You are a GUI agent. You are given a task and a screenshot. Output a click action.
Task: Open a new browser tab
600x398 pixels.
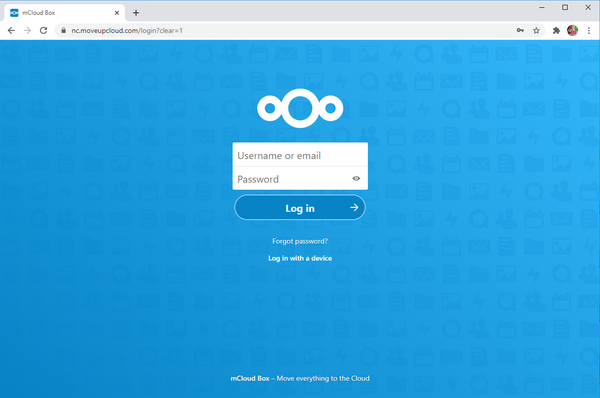coord(136,13)
